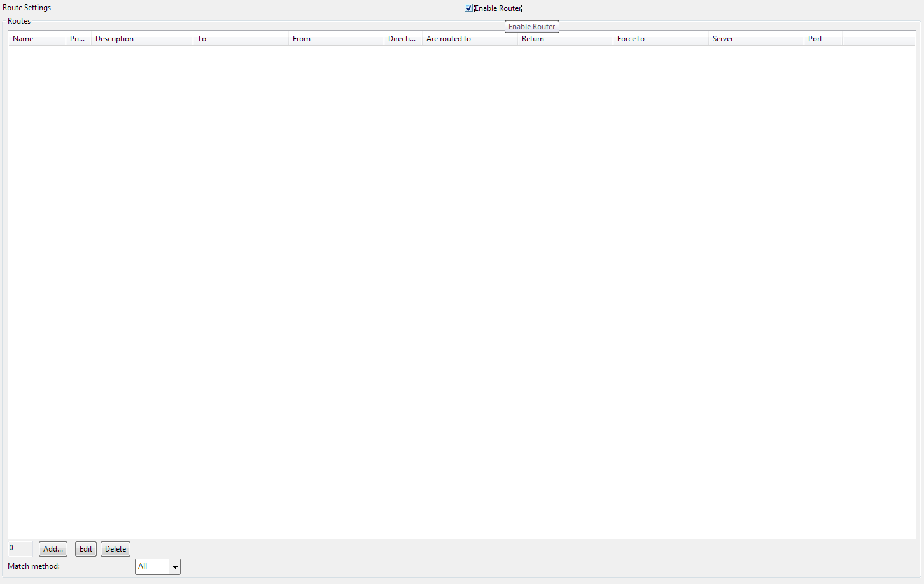Click the Delete route button

click(x=115, y=549)
